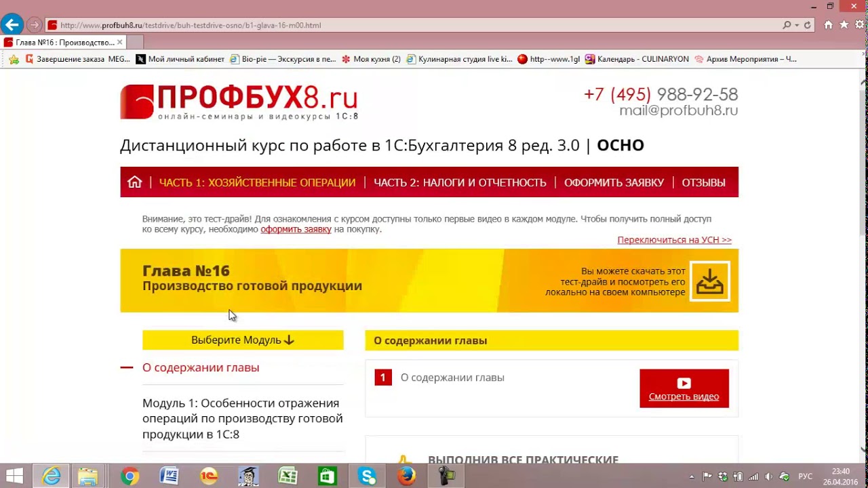The height and width of the screenshot is (488, 868).
Task: Click the home icon in red menu
Action: click(135, 182)
